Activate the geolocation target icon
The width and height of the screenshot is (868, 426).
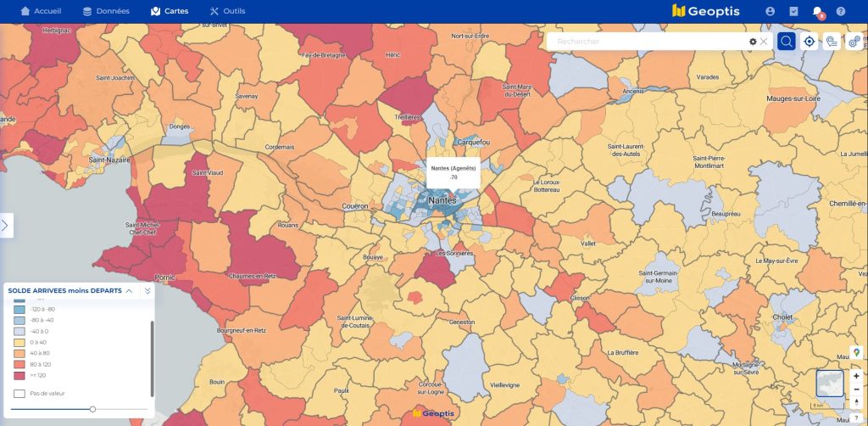click(810, 42)
